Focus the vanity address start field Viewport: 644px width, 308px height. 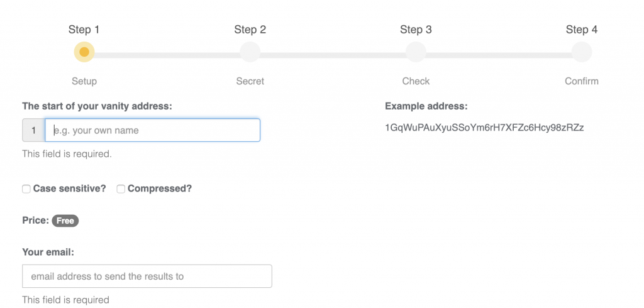coord(153,130)
